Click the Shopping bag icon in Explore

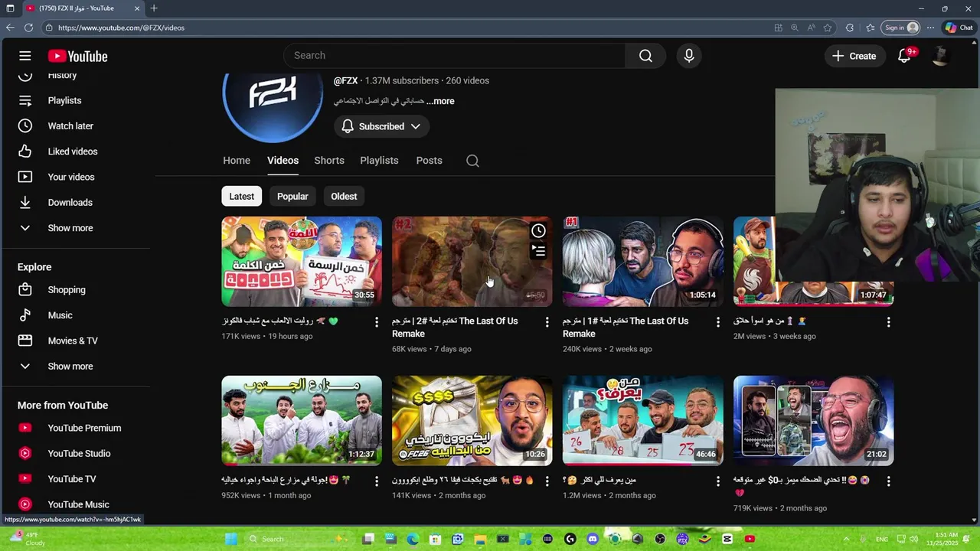coord(25,290)
